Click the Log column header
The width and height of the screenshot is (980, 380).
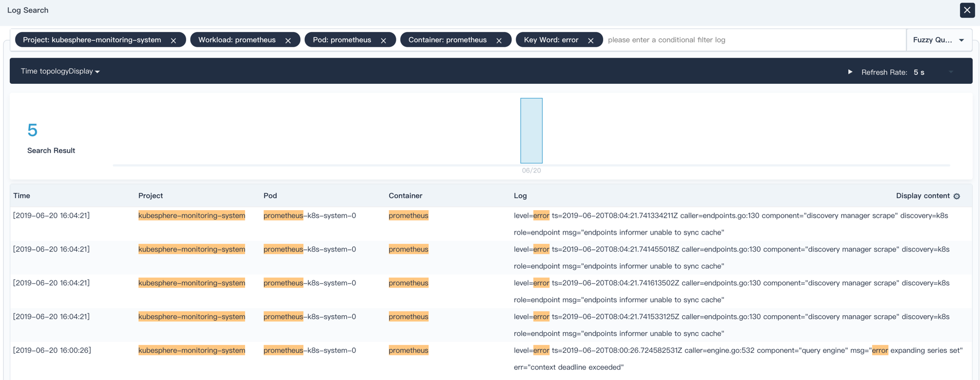pyautogui.click(x=520, y=195)
